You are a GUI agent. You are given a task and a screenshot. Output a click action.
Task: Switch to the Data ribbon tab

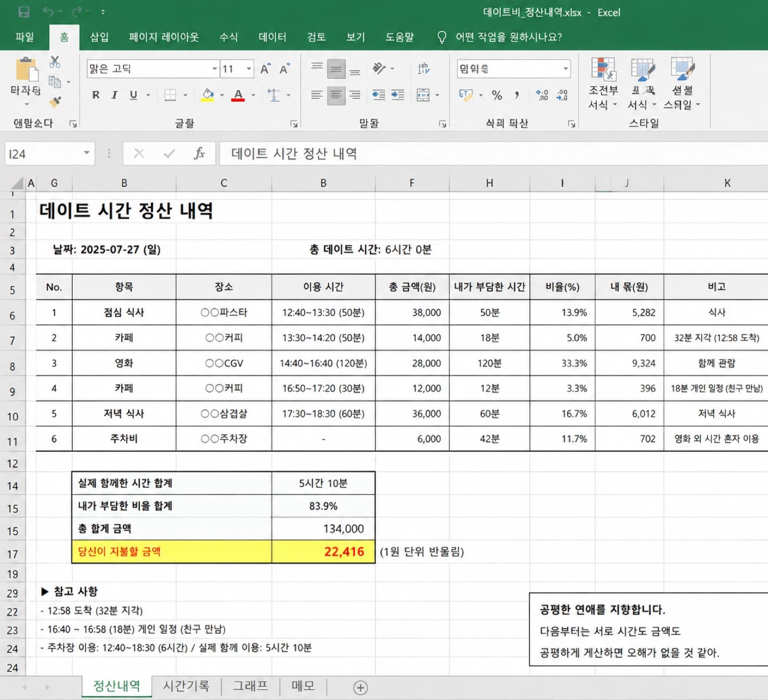(273, 37)
